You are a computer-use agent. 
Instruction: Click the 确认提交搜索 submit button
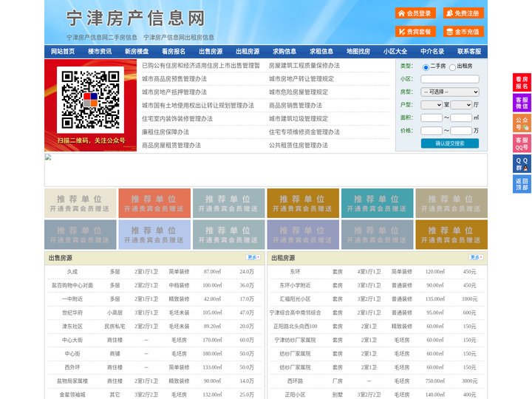click(450, 143)
